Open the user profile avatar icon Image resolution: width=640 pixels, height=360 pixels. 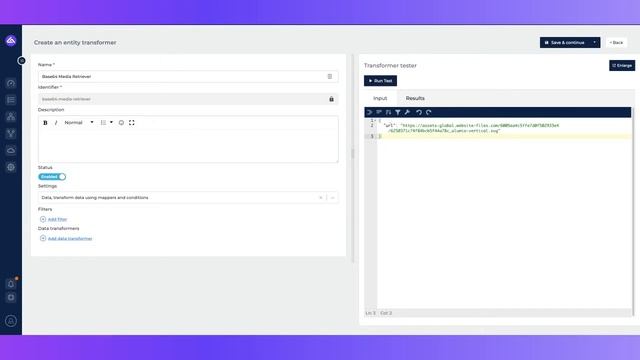(11, 321)
